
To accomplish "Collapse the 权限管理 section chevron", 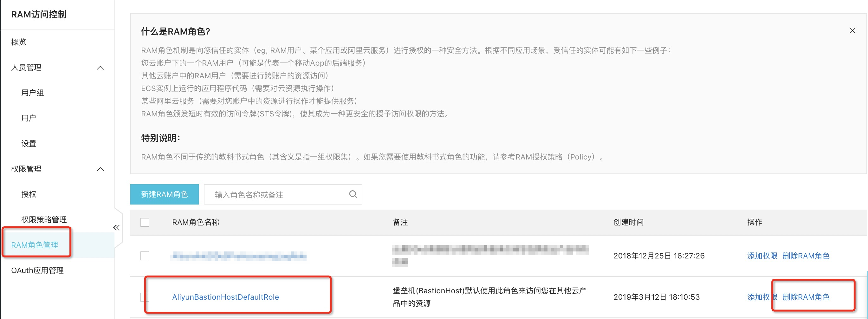I will (x=100, y=169).
